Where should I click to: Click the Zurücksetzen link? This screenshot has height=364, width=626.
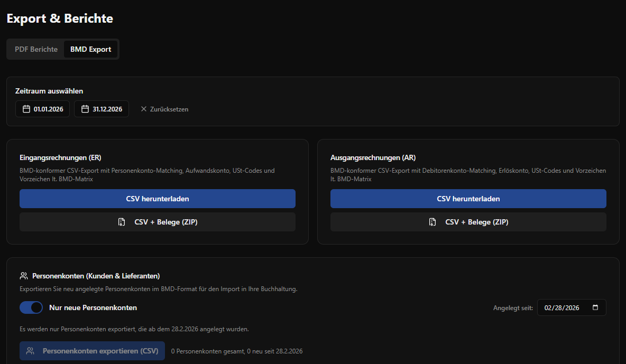[x=168, y=109]
